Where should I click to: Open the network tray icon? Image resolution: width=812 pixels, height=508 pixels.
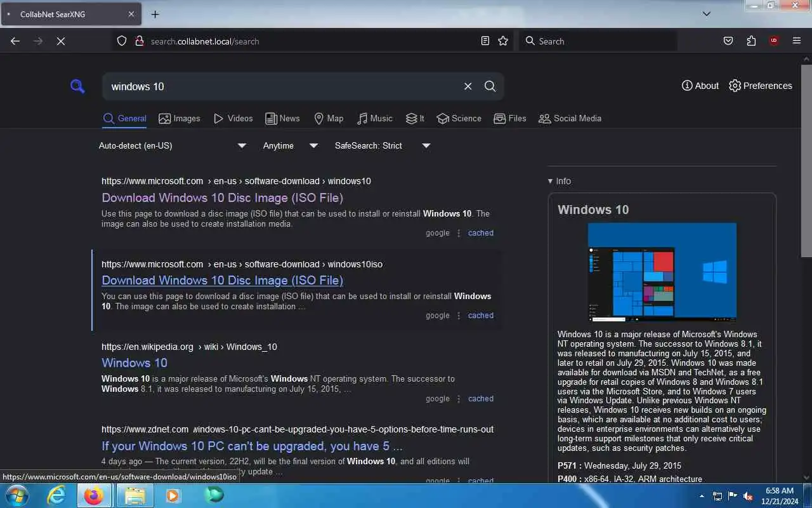(717, 496)
